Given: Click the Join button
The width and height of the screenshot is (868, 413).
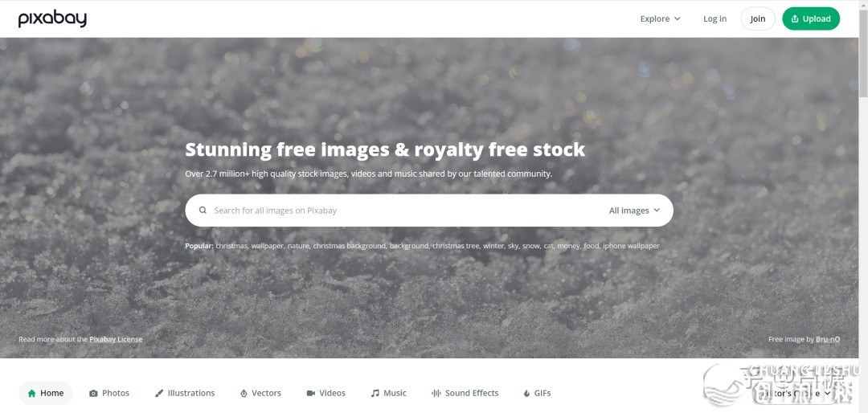Looking at the screenshot, I should pos(758,18).
